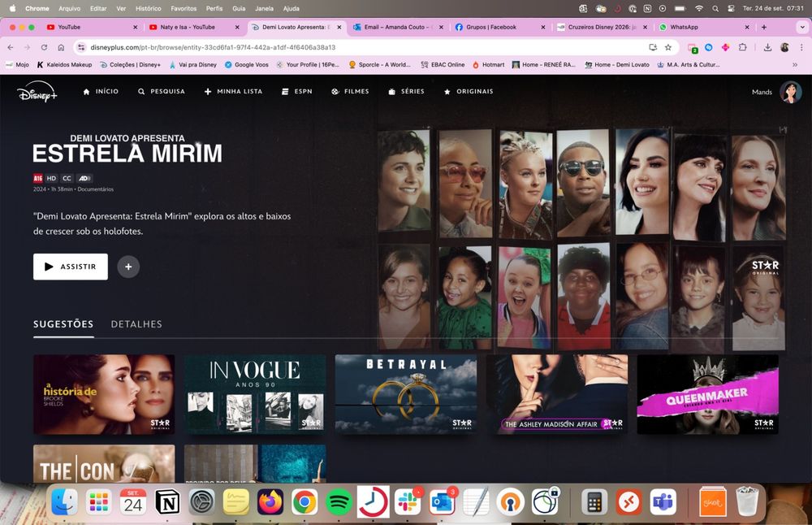The width and height of the screenshot is (812, 525).
Task: Open a new Chrome tab
Action: [x=764, y=27]
